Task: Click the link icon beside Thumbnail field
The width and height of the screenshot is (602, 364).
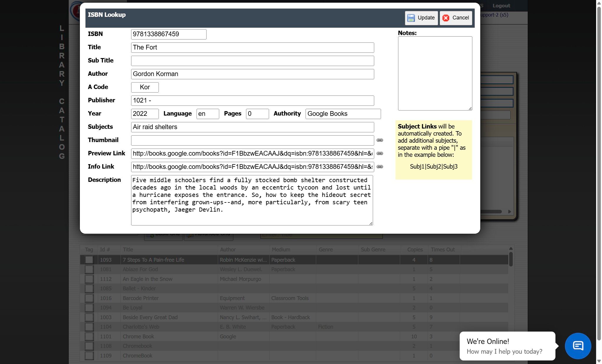Action: point(380,140)
